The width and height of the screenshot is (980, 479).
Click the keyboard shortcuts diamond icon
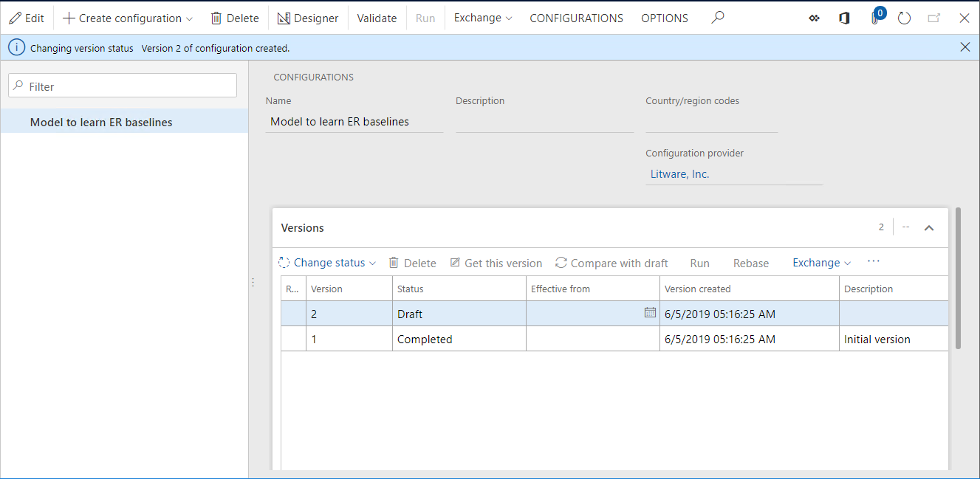[x=814, y=18]
